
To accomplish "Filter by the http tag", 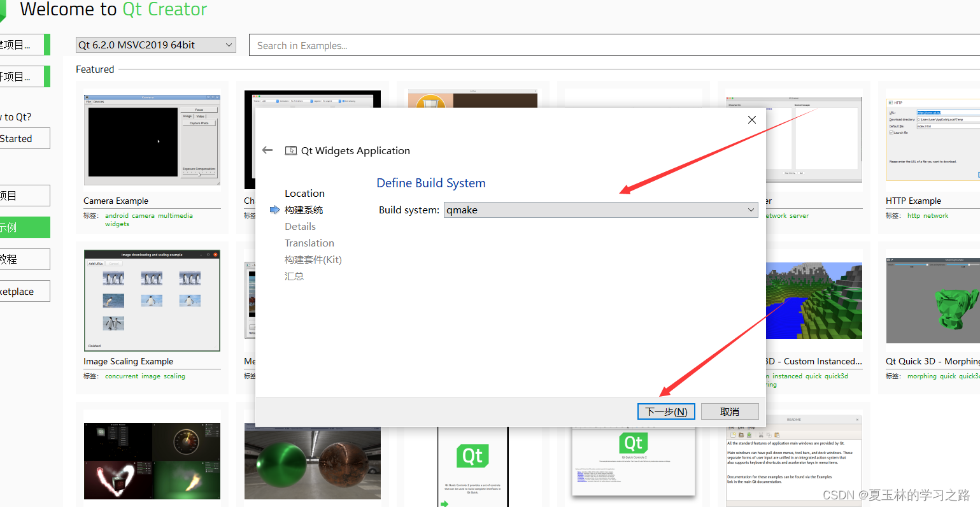I will coord(914,216).
